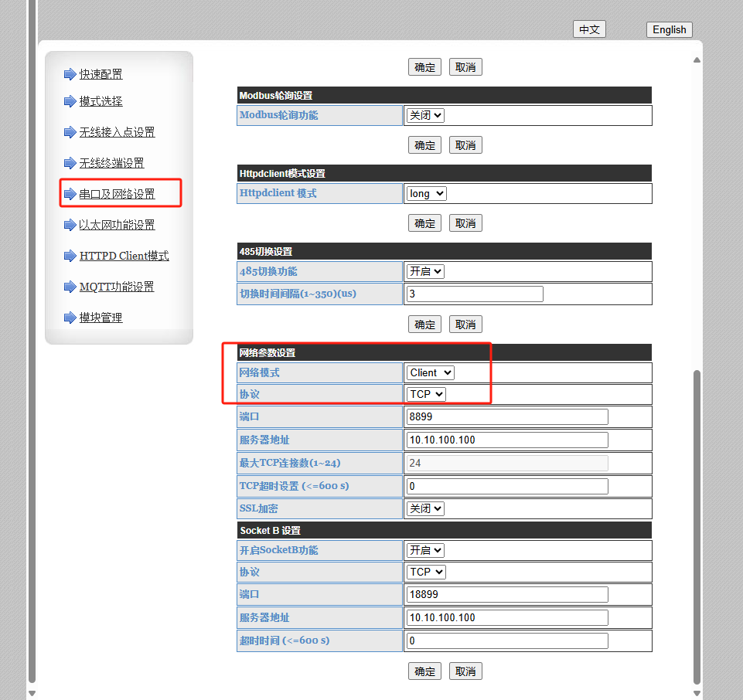Screen dimensions: 743x700
Task: Click arrow icon next to MQTT功能设置
Action: click(70, 287)
